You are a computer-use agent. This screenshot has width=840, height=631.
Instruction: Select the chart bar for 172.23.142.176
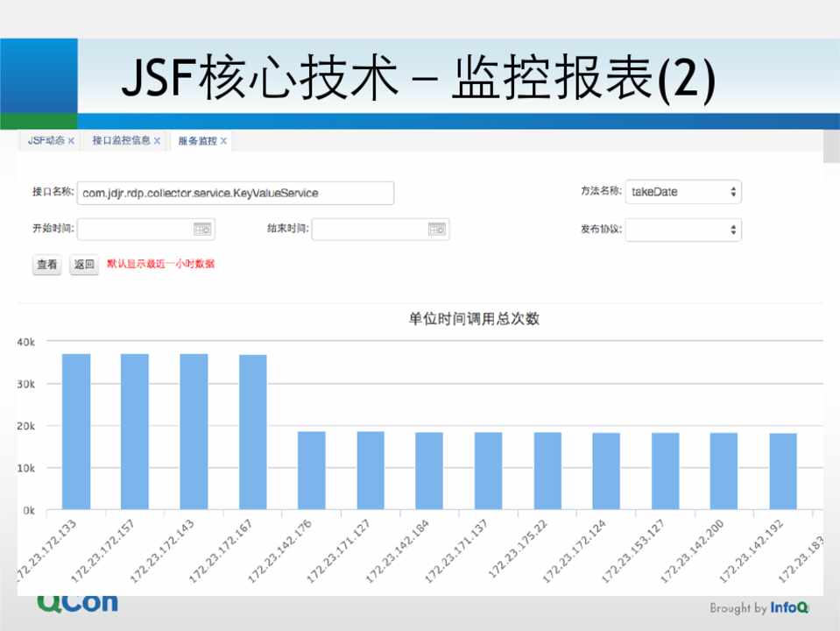pyautogui.click(x=311, y=470)
